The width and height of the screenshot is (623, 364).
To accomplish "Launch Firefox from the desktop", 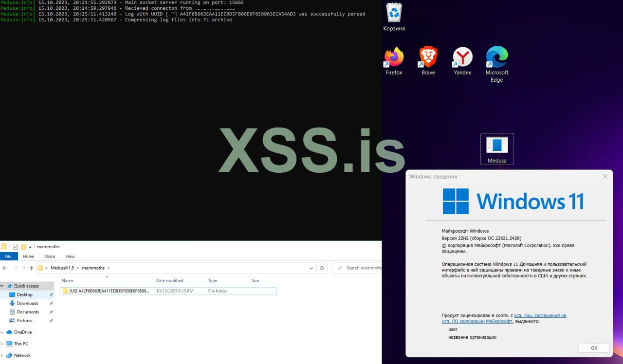I will pyautogui.click(x=393, y=55).
